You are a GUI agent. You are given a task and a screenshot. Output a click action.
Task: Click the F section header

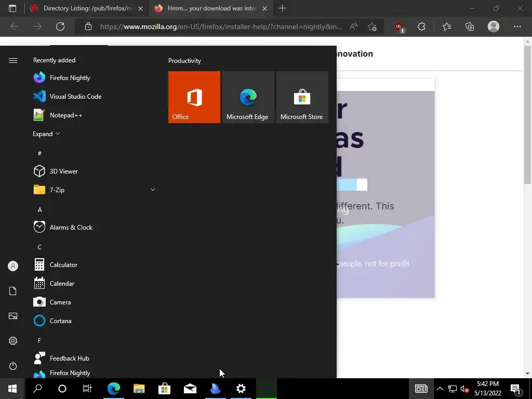point(39,340)
